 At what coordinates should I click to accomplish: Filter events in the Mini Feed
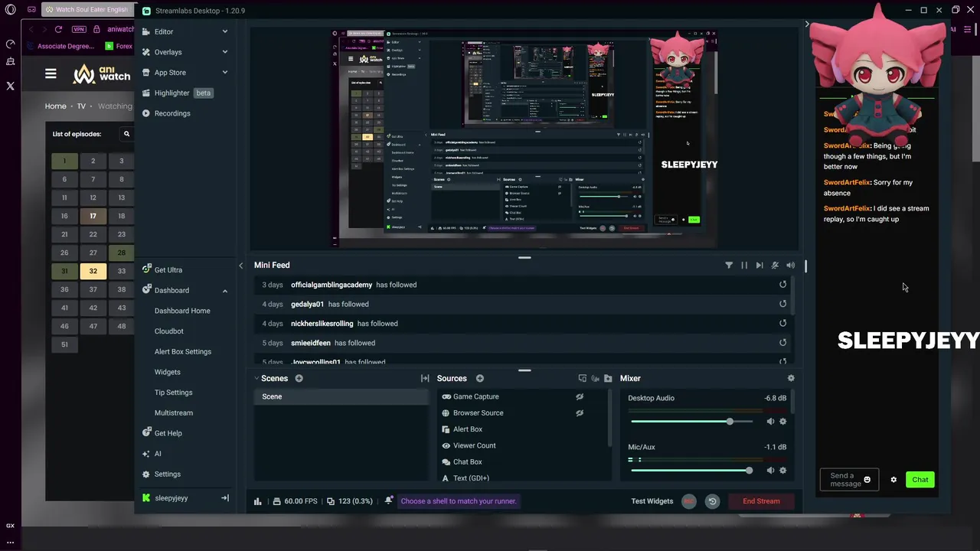point(729,266)
